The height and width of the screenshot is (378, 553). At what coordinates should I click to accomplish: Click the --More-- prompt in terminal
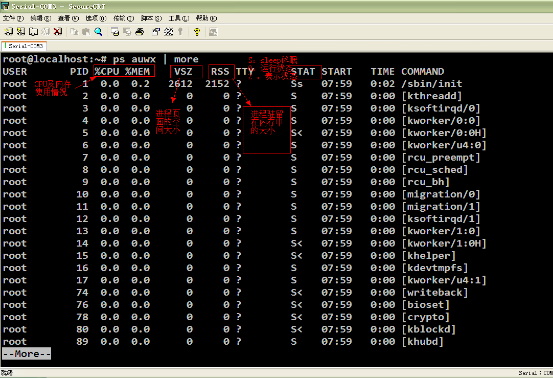(26, 354)
